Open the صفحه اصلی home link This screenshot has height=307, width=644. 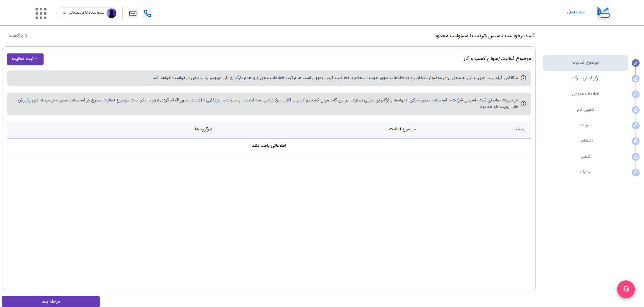(576, 12)
